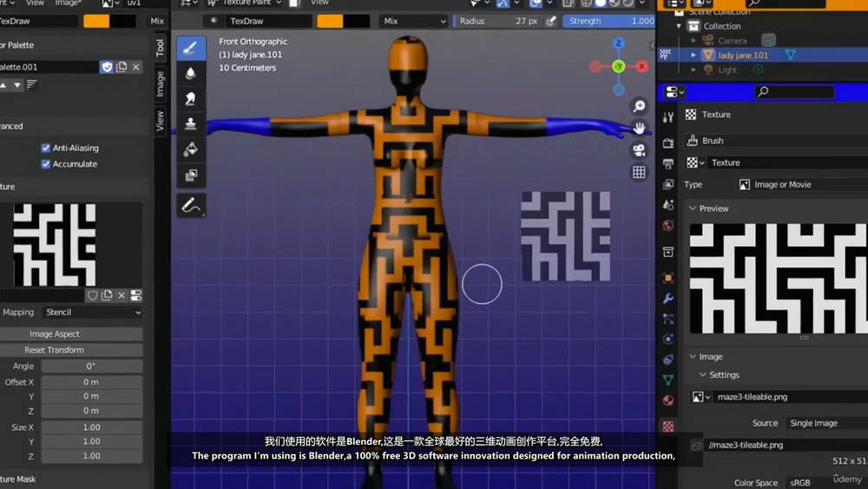Image resolution: width=868 pixels, height=489 pixels.
Task: Open the Modifiers wrench tab icon
Action: (668, 299)
